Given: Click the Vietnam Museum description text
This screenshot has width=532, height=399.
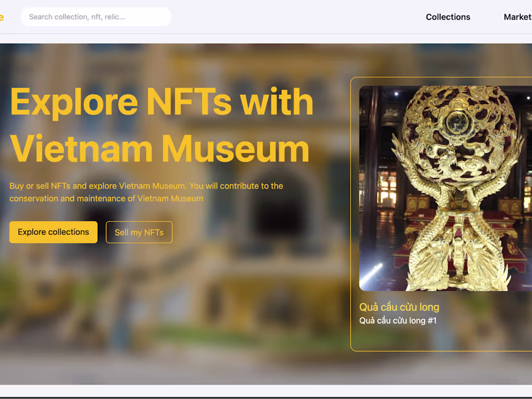Looking at the screenshot, I should tap(146, 192).
